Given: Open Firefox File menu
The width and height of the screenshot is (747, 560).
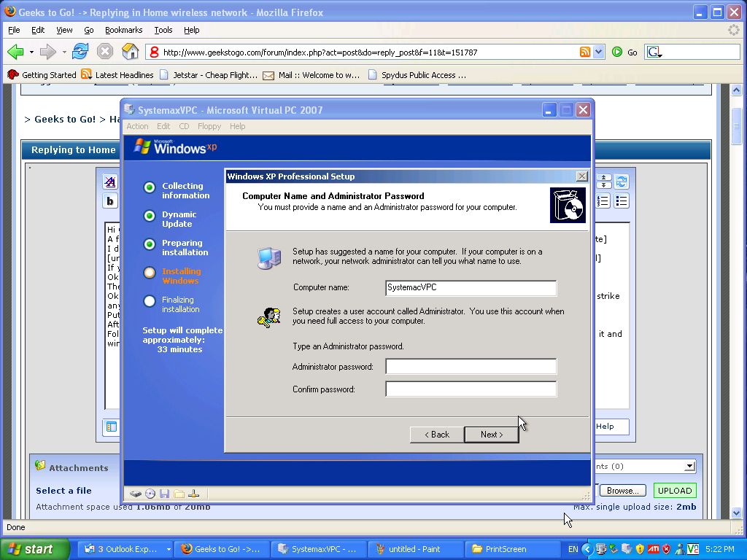Looking at the screenshot, I should tap(14, 30).
